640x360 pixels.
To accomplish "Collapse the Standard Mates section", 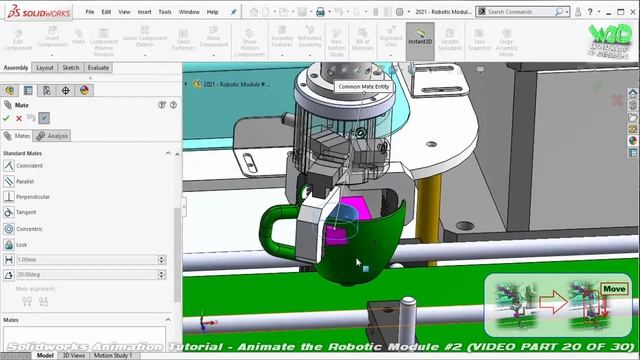I will 168,153.
